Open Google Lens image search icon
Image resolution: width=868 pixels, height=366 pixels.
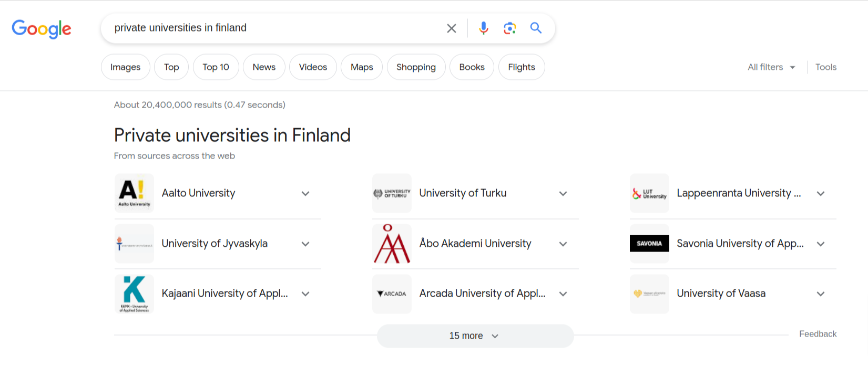click(x=509, y=28)
